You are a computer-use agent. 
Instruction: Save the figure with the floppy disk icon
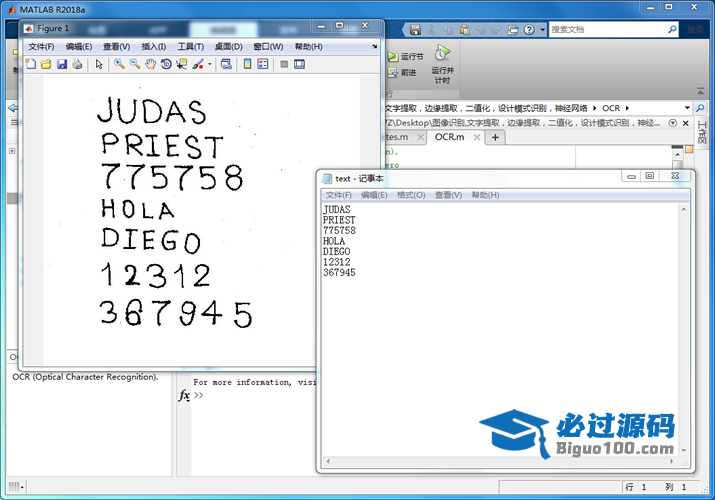coord(62,64)
